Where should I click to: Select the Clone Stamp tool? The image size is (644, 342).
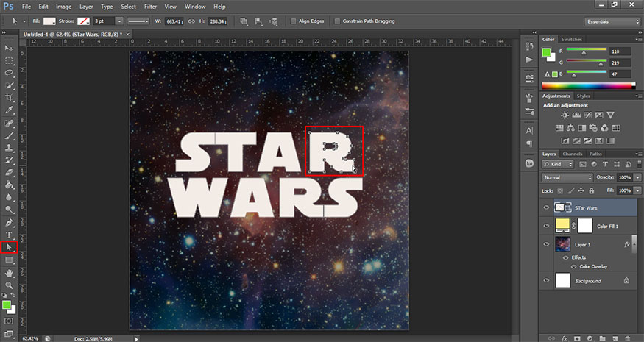[x=9, y=148]
